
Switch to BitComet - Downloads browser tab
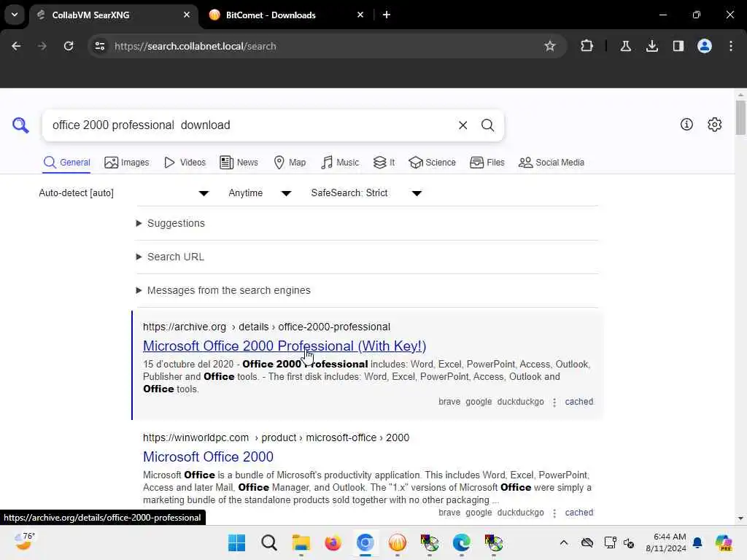click(286, 15)
